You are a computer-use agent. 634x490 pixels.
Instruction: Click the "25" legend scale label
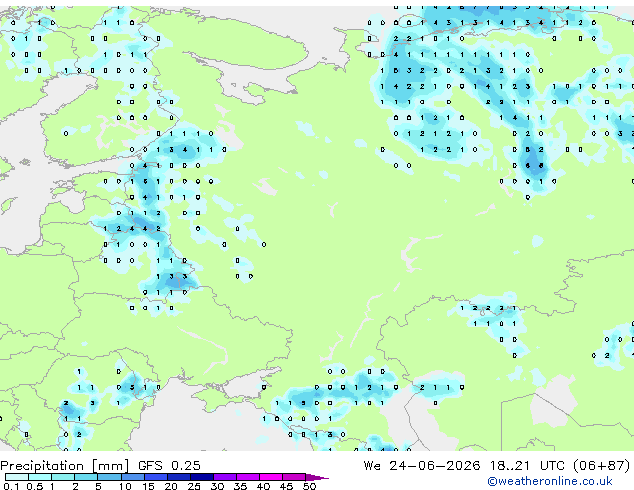(x=194, y=486)
